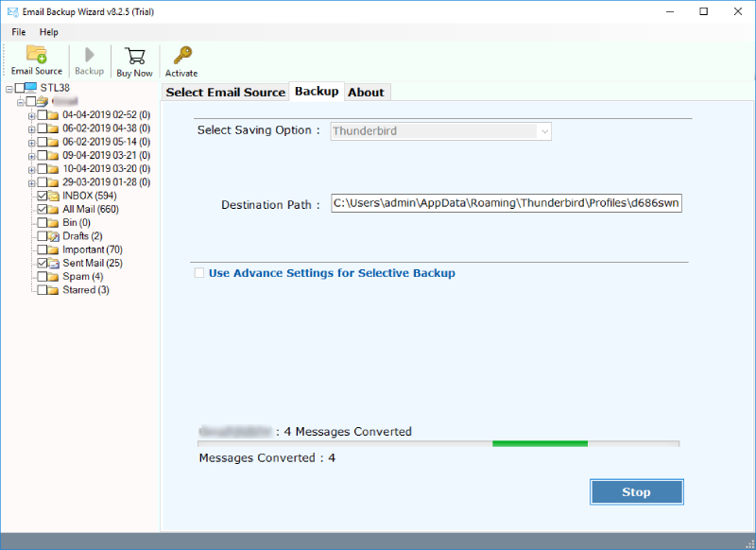
Task: Click the Activate key icon
Action: coord(181,60)
